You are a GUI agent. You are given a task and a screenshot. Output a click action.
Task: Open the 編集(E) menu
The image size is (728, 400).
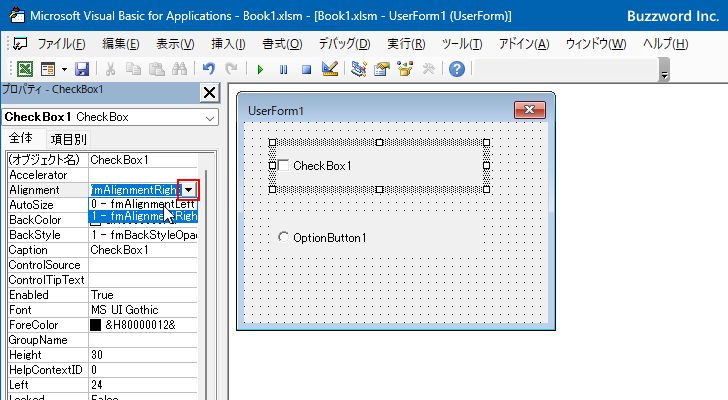coord(121,44)
